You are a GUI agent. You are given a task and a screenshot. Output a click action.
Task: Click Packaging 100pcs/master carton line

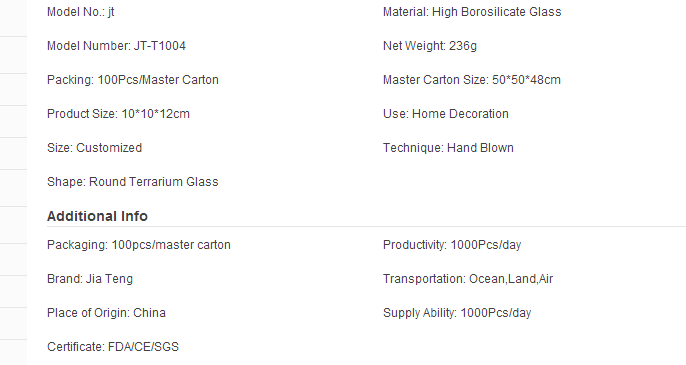coord(139,245)
